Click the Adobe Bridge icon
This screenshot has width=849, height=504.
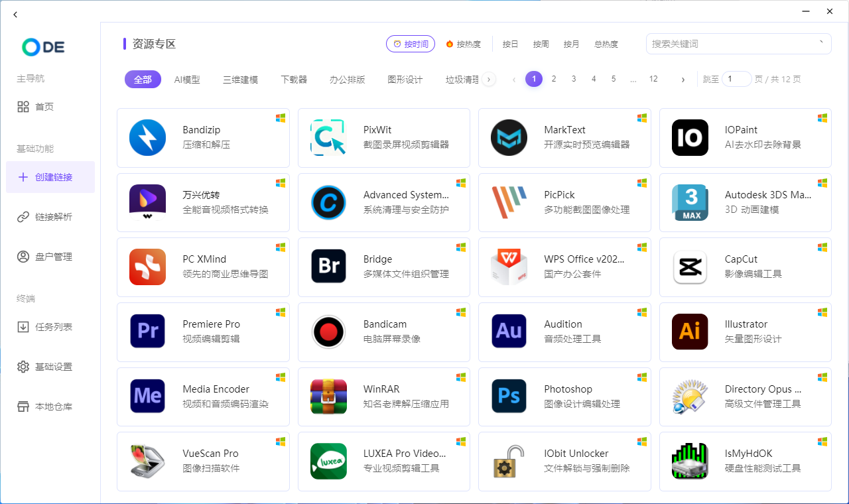pos(328,267)
